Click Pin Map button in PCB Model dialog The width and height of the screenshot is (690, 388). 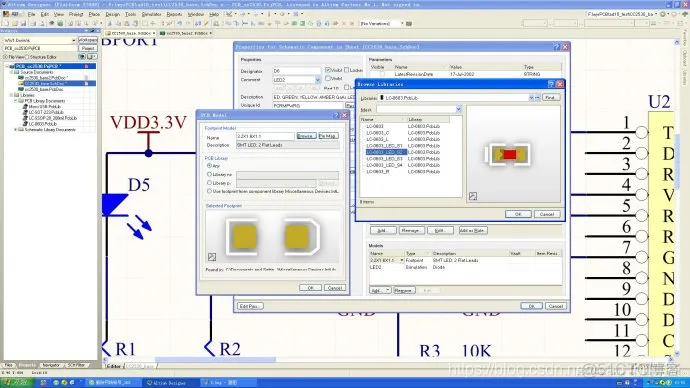tap(328, 136)
